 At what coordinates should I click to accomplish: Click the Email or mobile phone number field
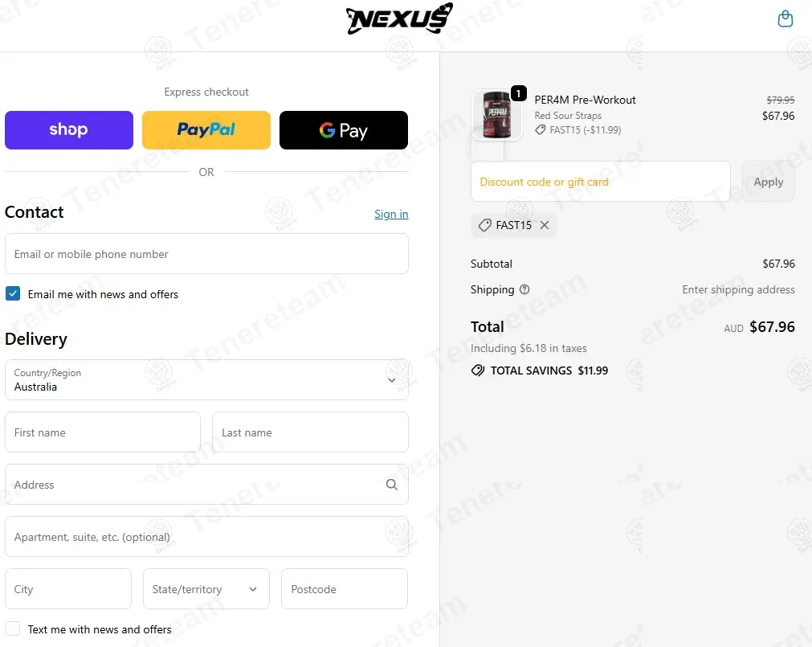[x=206, y=254]
